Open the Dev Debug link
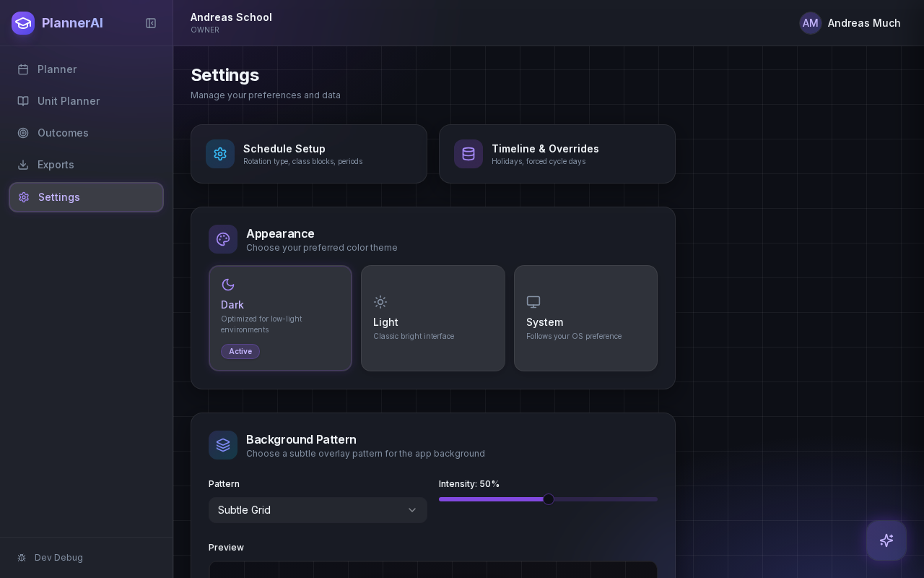This screenshot has height=578, width=924. click(58, 558)
